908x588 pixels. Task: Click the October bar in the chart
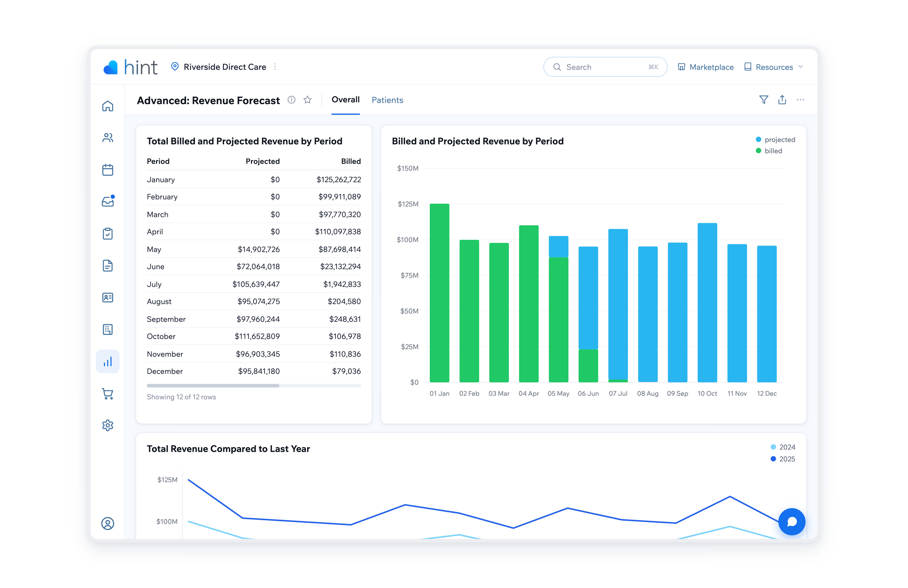tap(707, 302)
